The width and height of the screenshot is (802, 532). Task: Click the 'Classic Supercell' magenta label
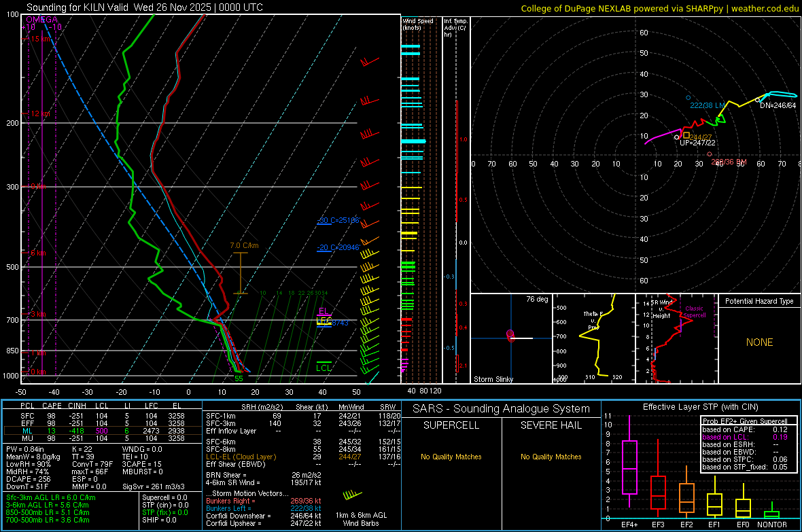(694, 312)
